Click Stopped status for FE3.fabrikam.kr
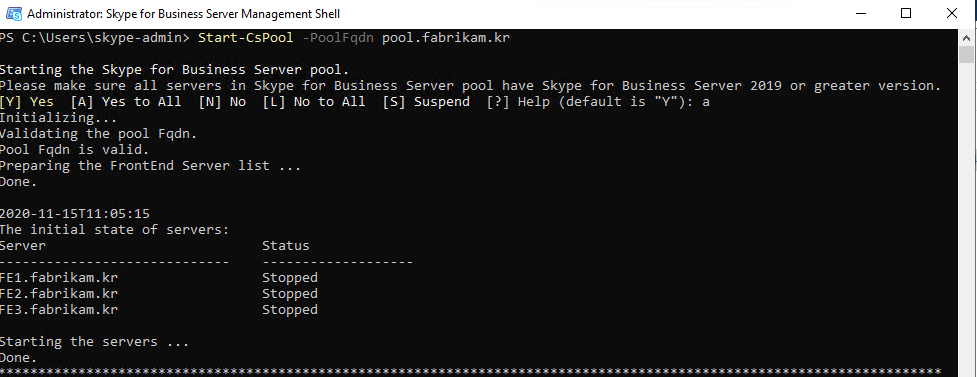977x377 pixels. pyautogui.click(x=290, y=310)
